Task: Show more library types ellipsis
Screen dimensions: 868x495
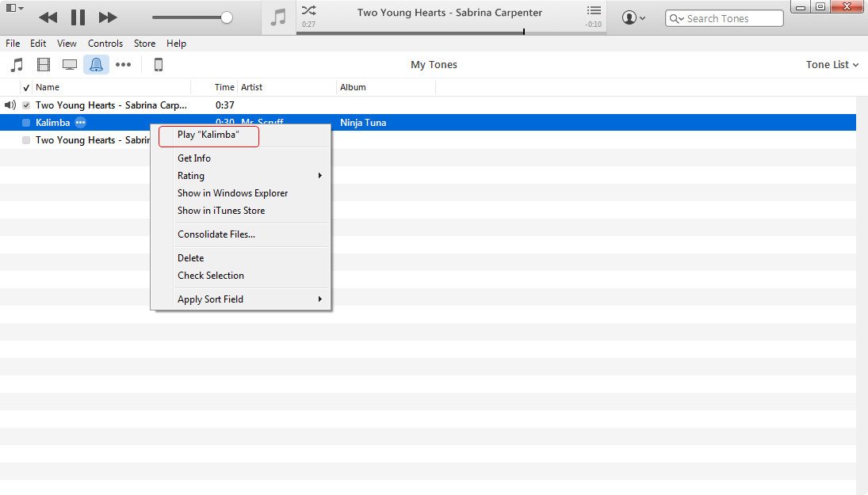Action: point(123,65)
